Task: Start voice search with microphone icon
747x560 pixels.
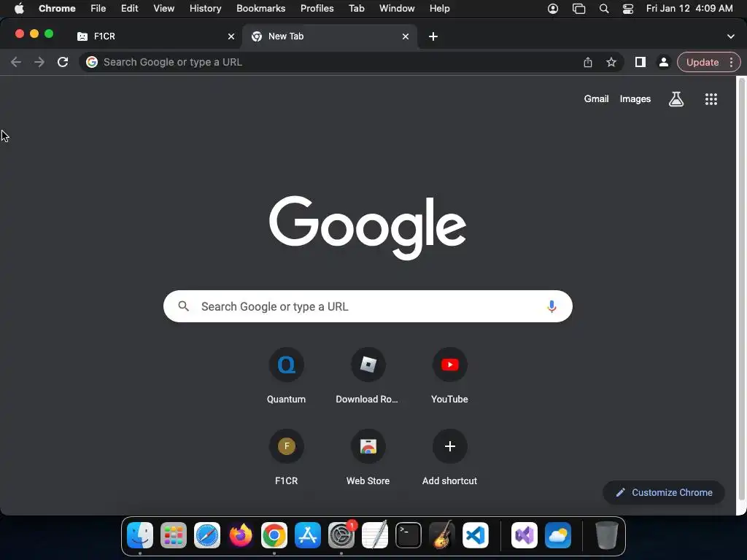Action: pos(551,306)
